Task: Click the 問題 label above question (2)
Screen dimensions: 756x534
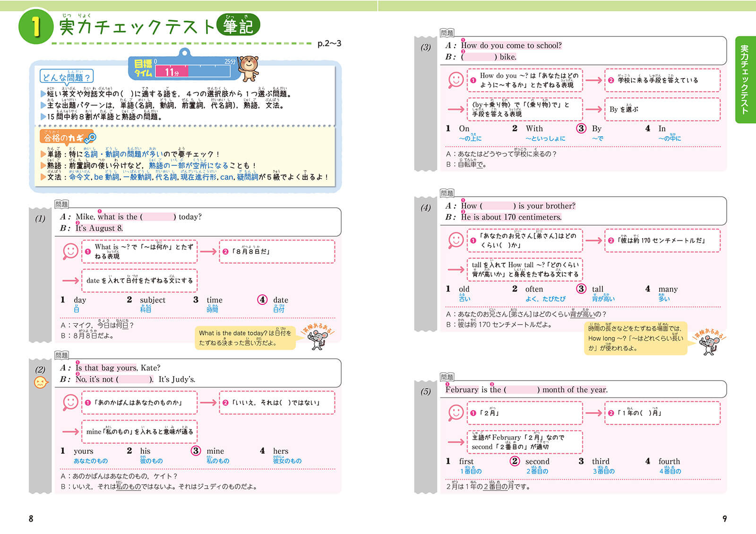Action: coord(61,355)
